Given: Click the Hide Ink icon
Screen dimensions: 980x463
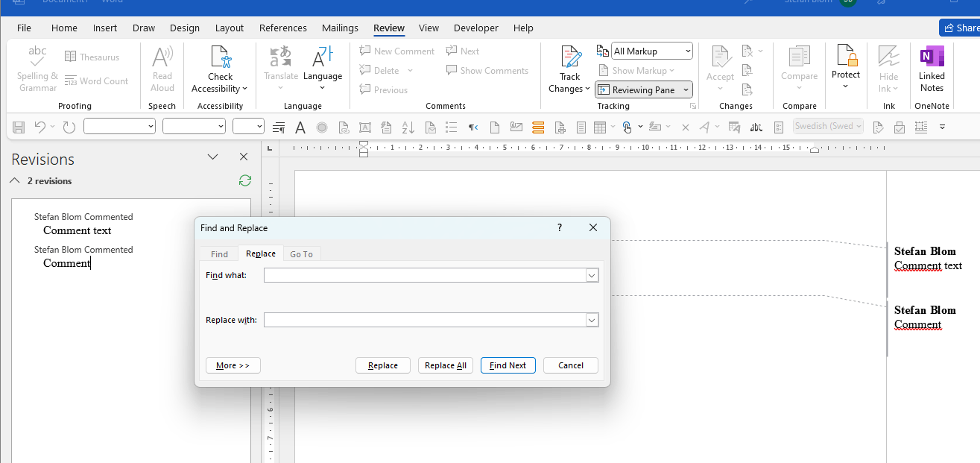Looking at the screenshot, I should (x=888, y=57).
